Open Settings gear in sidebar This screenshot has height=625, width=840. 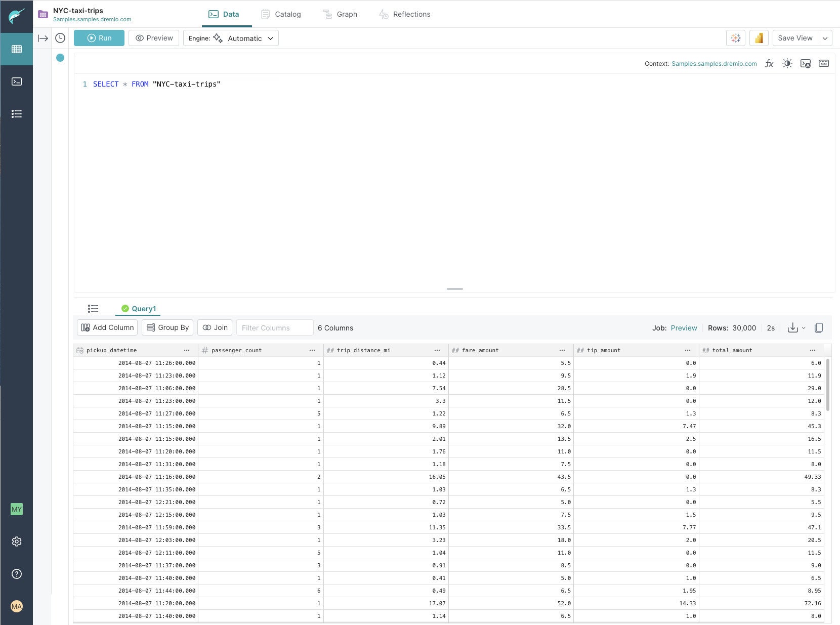17,541
